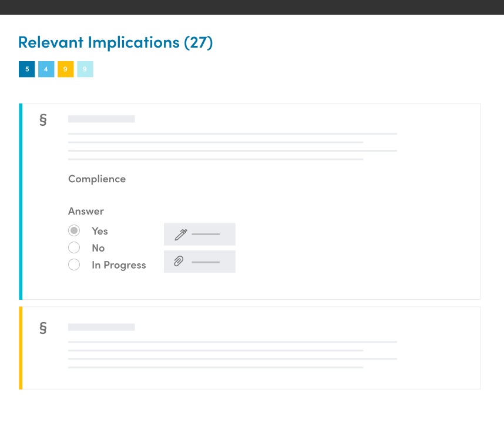Select the yellow badge showing 9

tap(65, 69)
